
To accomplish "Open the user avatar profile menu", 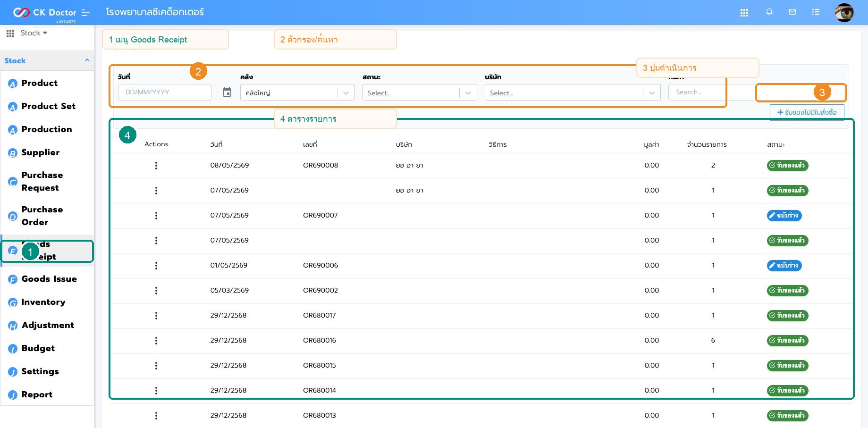I will (844, 12).
